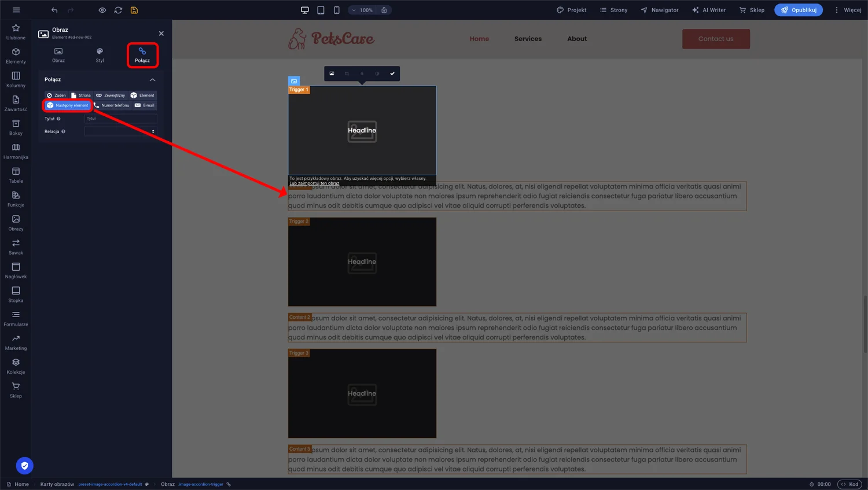Click the undo arrow in the top bar
This screenshot has width=868, height=490.
click(54, 10)
